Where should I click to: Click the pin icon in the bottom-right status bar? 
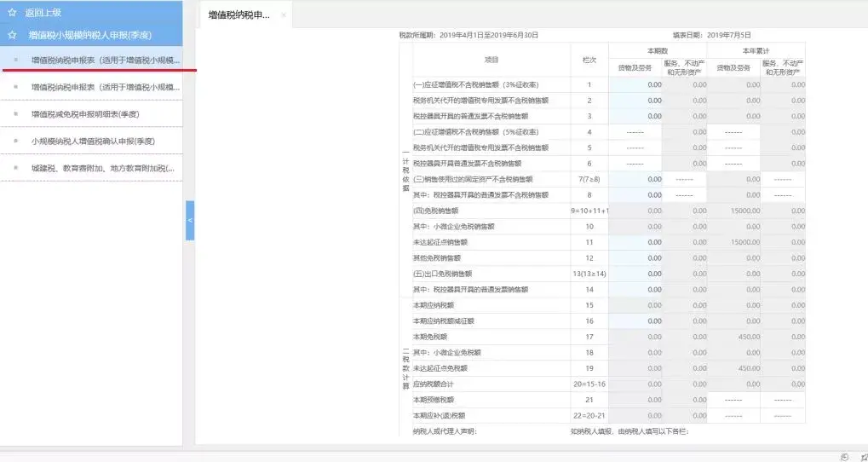point(862,456)
